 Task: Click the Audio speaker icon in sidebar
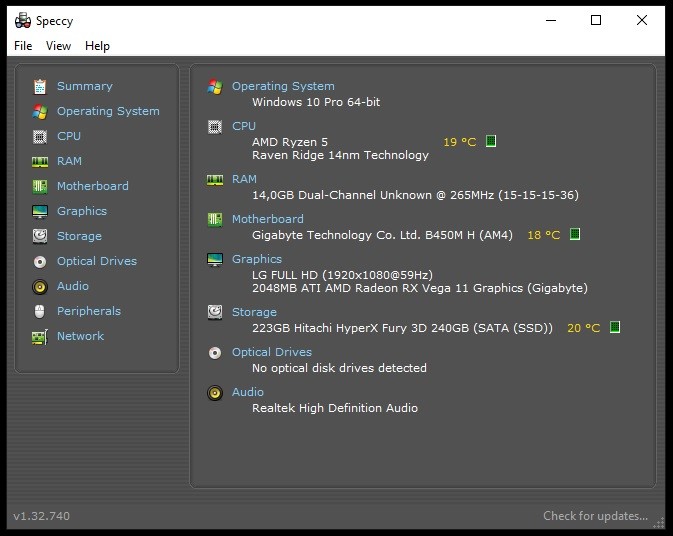40,286
